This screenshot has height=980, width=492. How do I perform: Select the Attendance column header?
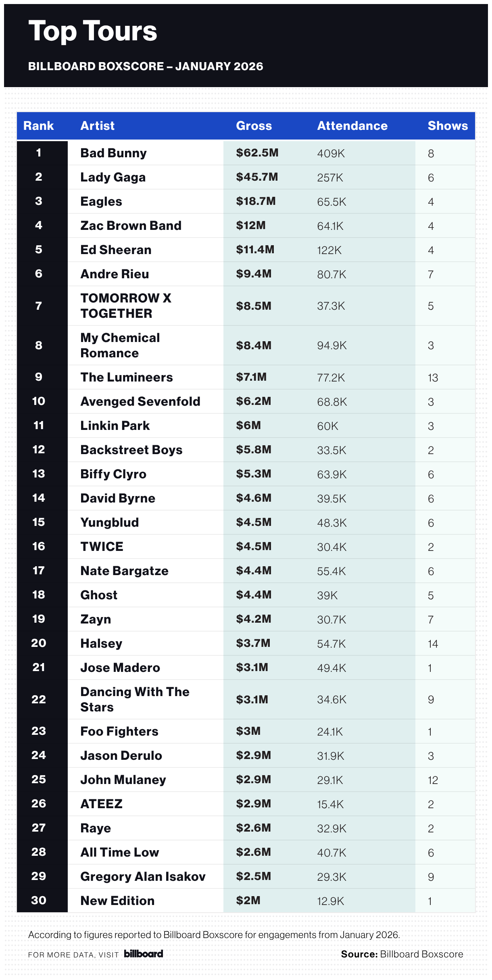(x=352, y=126)
